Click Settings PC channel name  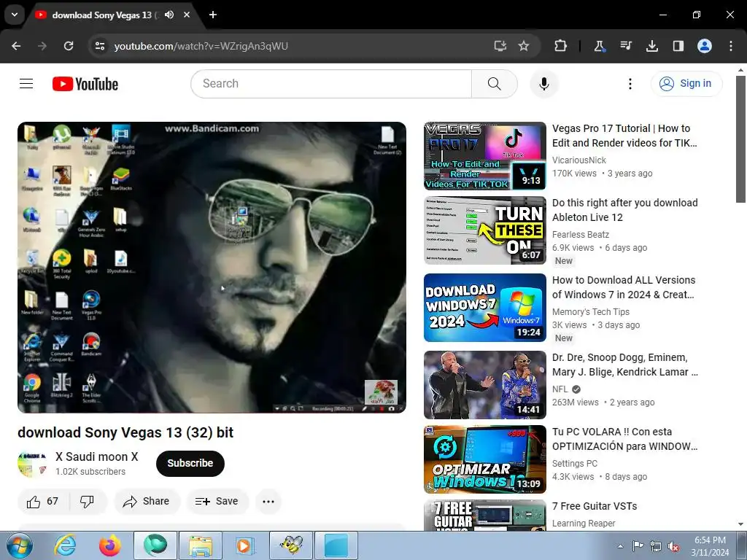(x=575, y=463)
